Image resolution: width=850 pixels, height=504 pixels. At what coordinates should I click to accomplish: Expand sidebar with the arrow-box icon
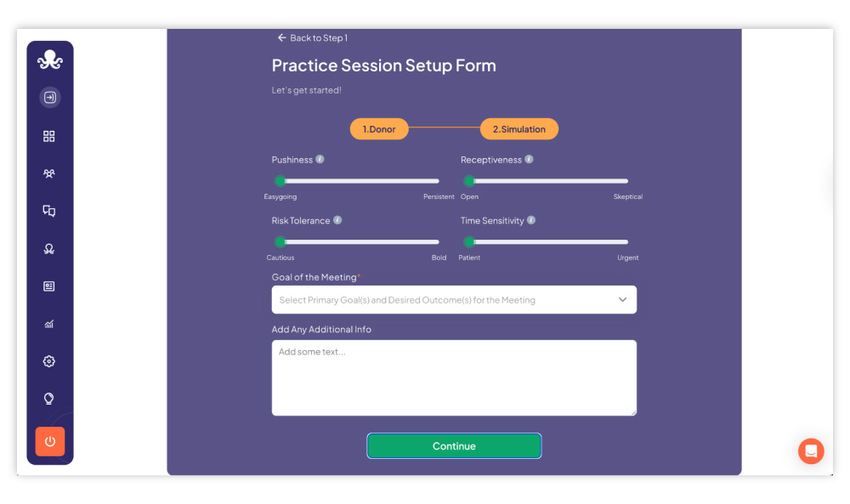tap(50, 98)
